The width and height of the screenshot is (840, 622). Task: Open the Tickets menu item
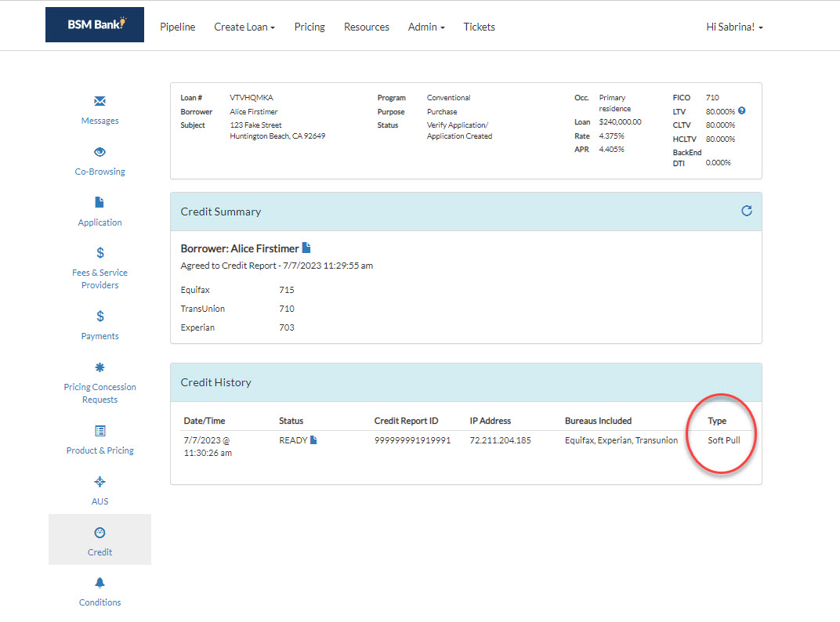point(479,27)
